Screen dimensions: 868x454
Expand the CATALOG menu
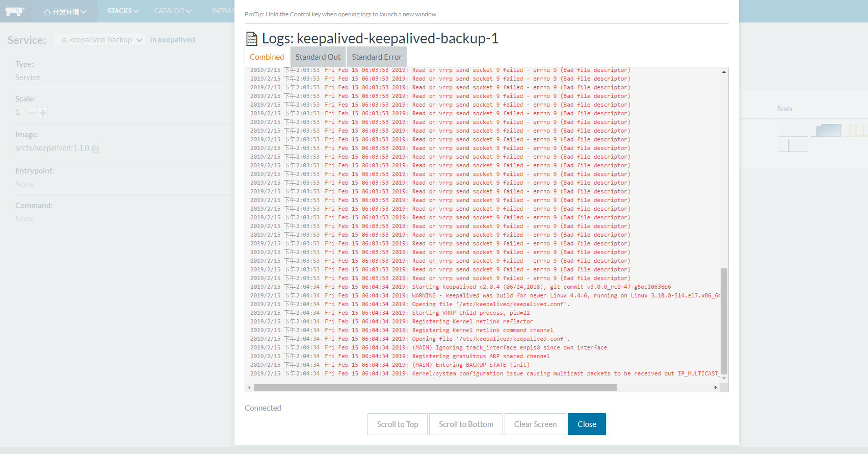coord(173,11)
